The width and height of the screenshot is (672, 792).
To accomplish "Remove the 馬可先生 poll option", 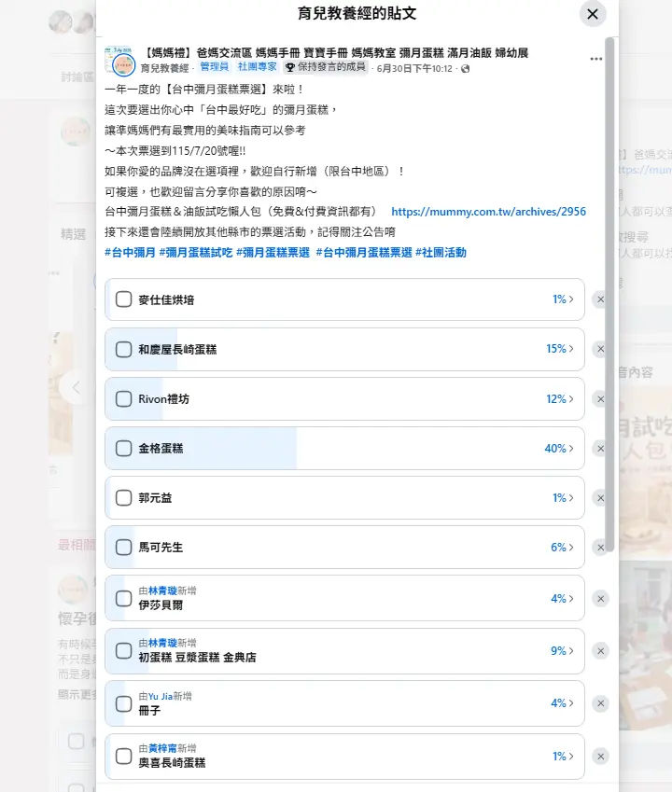I will (x=600, y=548).
